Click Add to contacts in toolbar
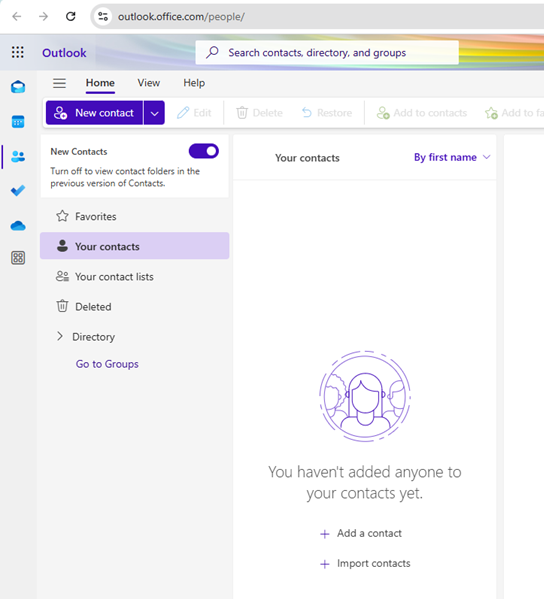This screenshot has height=599, width=544. (x=422, y=113)
